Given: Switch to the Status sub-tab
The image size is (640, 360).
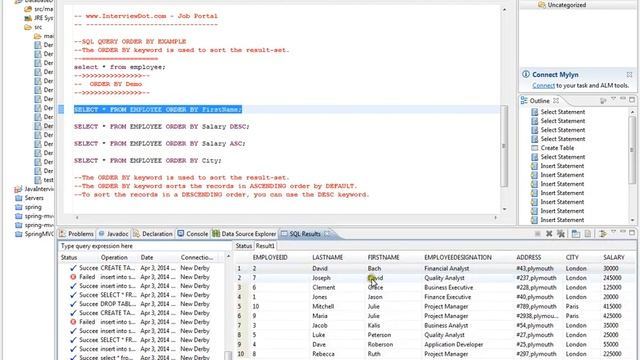Looking at the screenshot, I should tap(244, 246).
